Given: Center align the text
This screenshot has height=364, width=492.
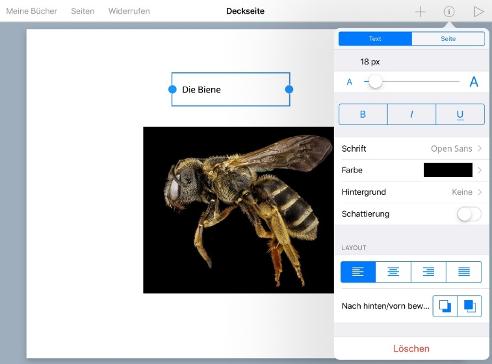Looking at the screenshot, I should (394, 272).
